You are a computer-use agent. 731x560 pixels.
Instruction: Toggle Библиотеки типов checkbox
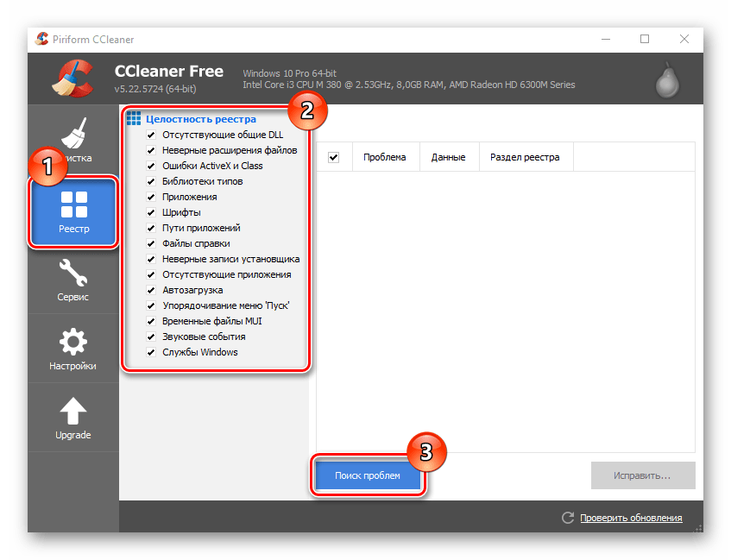[151, 181]
